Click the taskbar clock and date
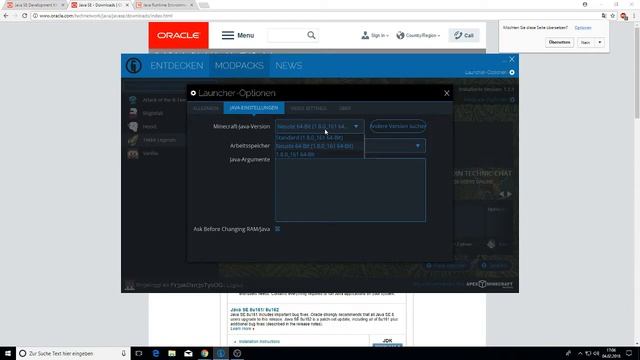This screenshot has height=360, width=640. (x=611, y=353)
